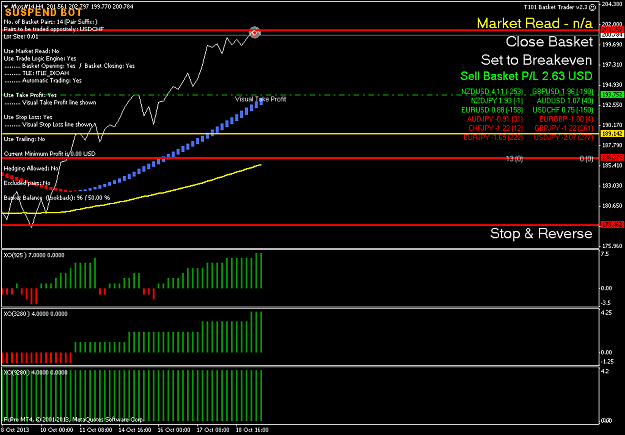The width and height of the screenshot is (625, 435).
Task: Click the 'Current Minimum Profit' text
Action: [49, 154]
